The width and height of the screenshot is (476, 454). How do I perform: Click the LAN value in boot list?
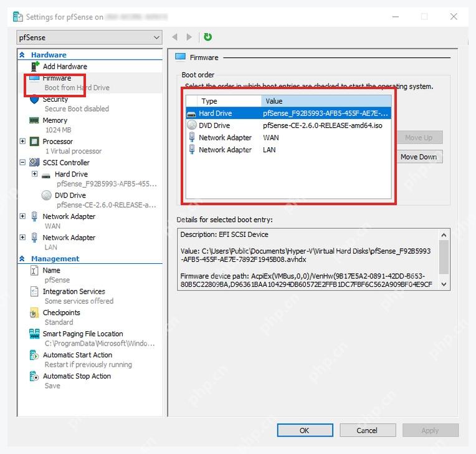coord(269,150)
